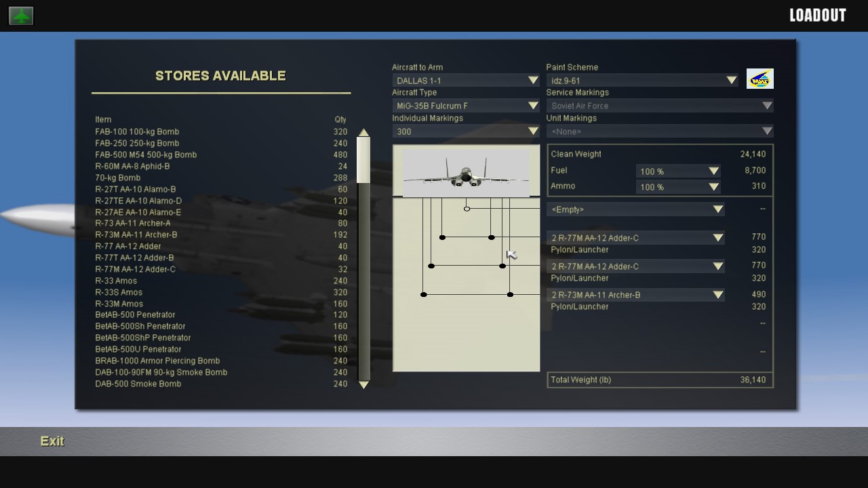
Task: Change the Fuel percentage dropdown
Action: pos(678,171)
